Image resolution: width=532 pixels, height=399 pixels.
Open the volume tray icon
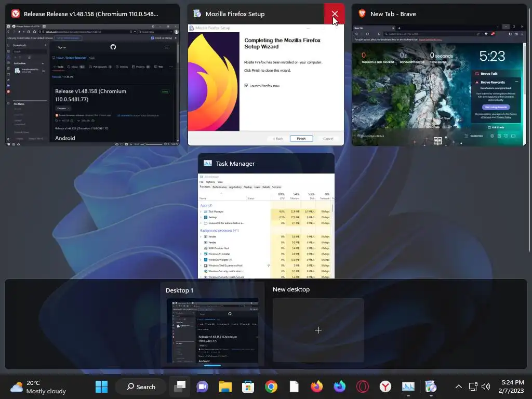(486, 387)
